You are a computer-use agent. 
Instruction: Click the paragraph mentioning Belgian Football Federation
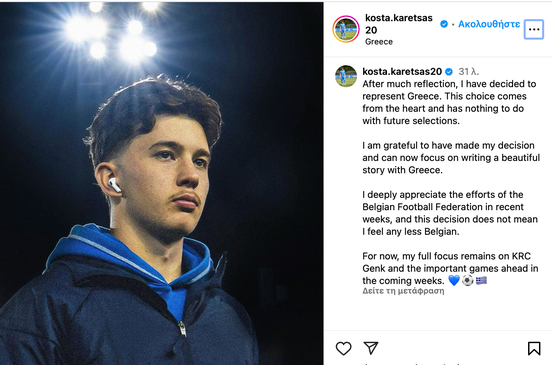click(x=450, y=213)
